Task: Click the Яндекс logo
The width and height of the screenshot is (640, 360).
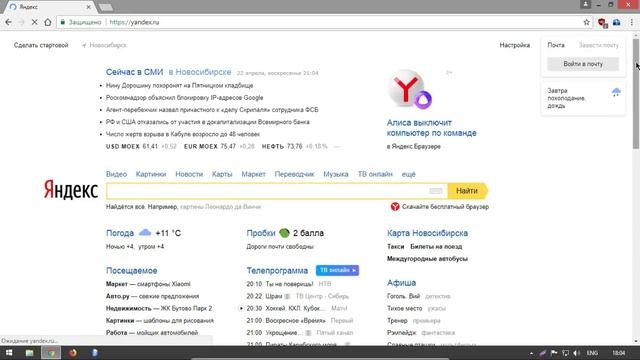Action: pos(71,190)
